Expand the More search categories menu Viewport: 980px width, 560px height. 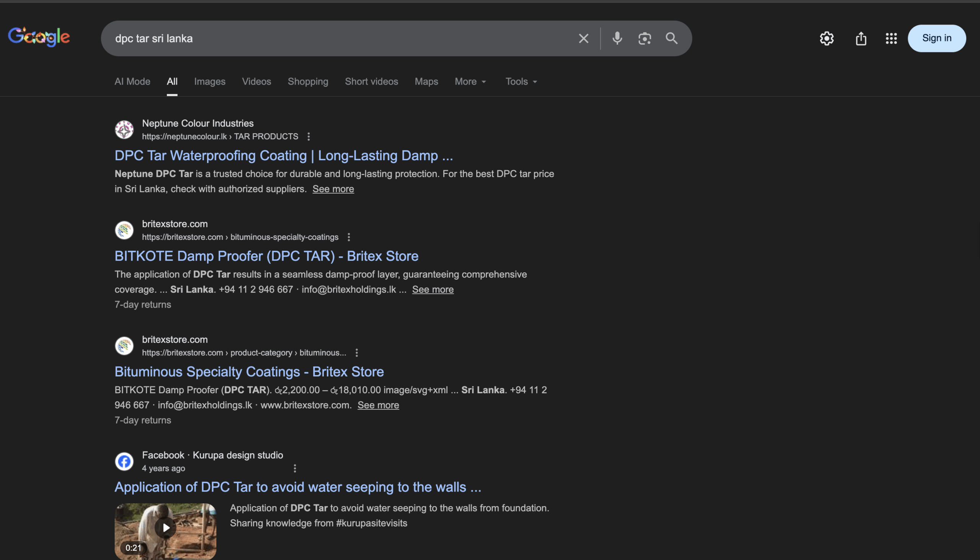pyautogui.click(x=470, y=81)
